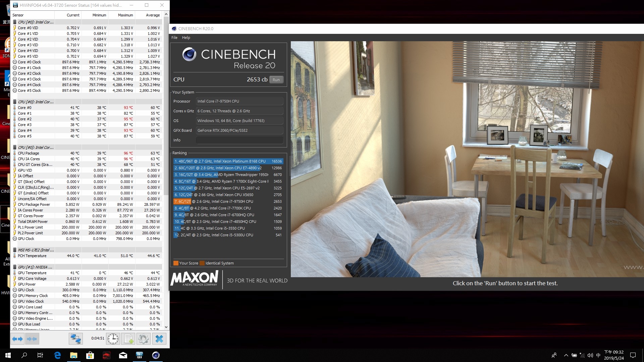Switch to HWiNFO via its taskbar icon
Image resolution: width=644 pixels, height=362 pixels.
tap(140, 355)
